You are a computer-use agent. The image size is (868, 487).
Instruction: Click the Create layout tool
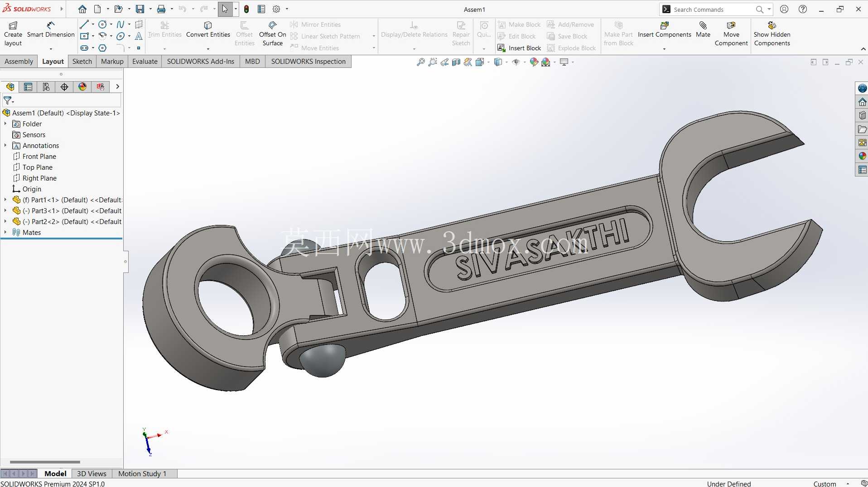tap(13, 34)
